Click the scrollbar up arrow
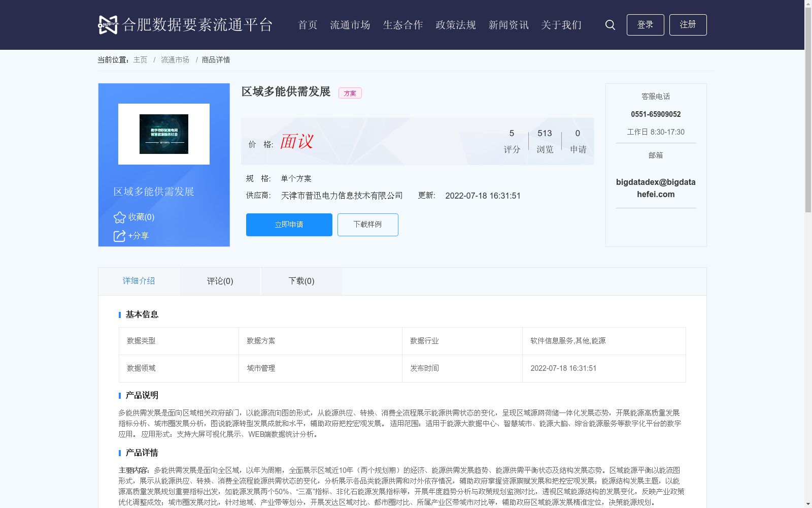 pos(808,4)
